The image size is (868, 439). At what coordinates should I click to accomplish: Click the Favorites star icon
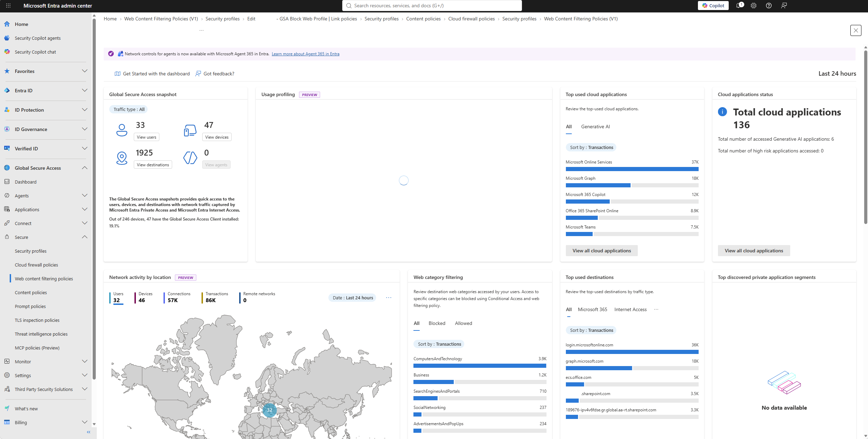pos(7,71)
